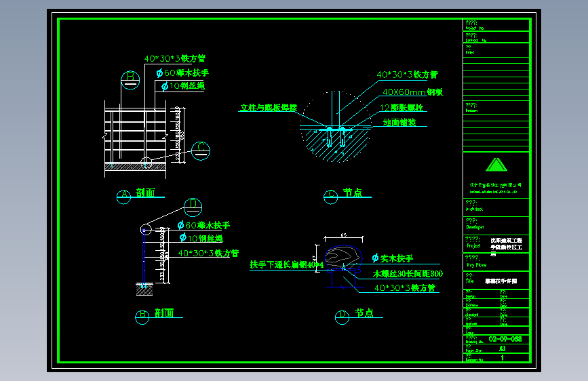Select the 65 width dimension in node D

coord(344,235)
